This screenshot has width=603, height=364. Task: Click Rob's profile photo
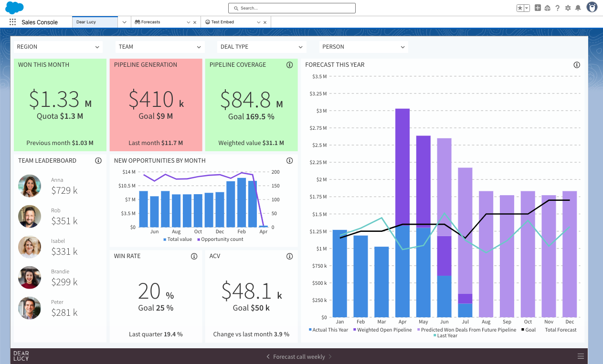30,216
